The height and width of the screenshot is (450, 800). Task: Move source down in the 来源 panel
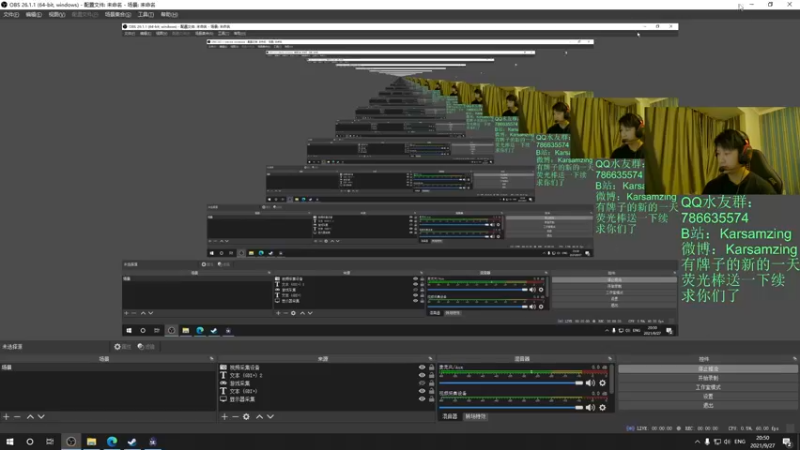(270, 417)
